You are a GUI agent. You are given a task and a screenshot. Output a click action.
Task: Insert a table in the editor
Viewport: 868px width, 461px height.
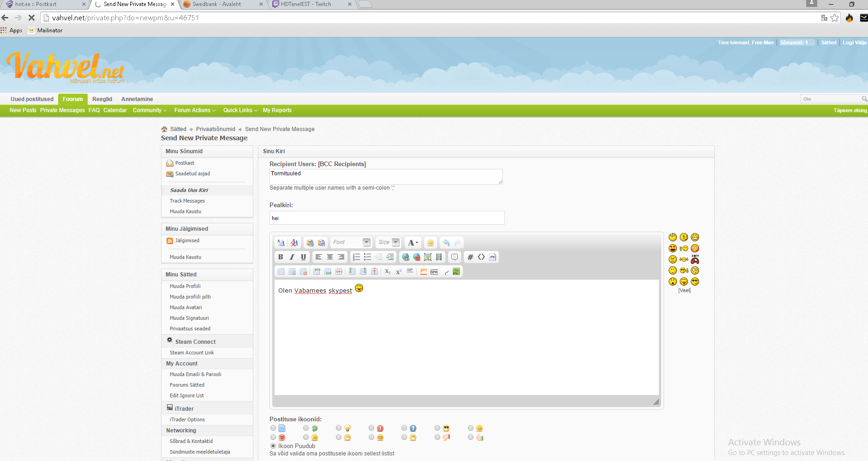coord(281,271)
